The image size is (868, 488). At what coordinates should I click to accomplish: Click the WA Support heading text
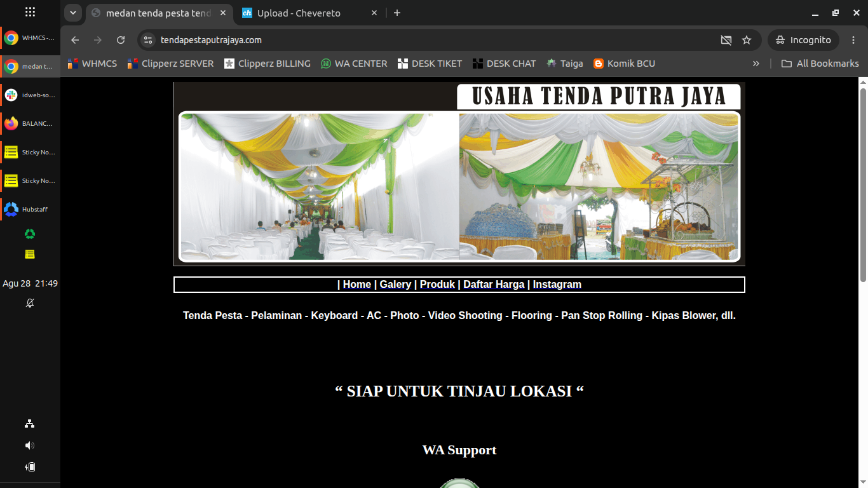[459, 450]
